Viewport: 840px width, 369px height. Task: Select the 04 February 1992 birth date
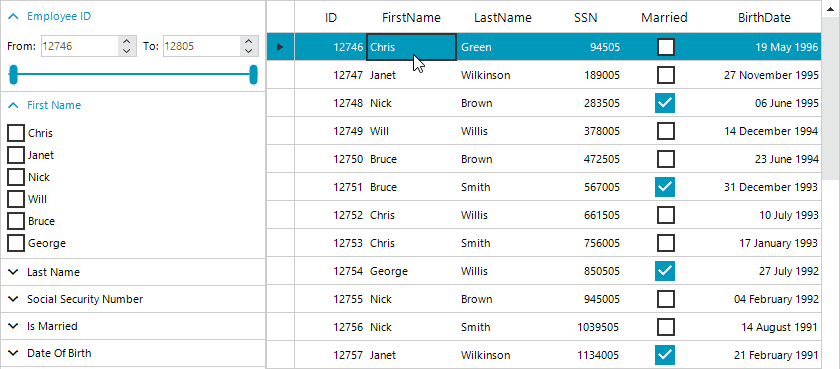[x=764, y=299]
